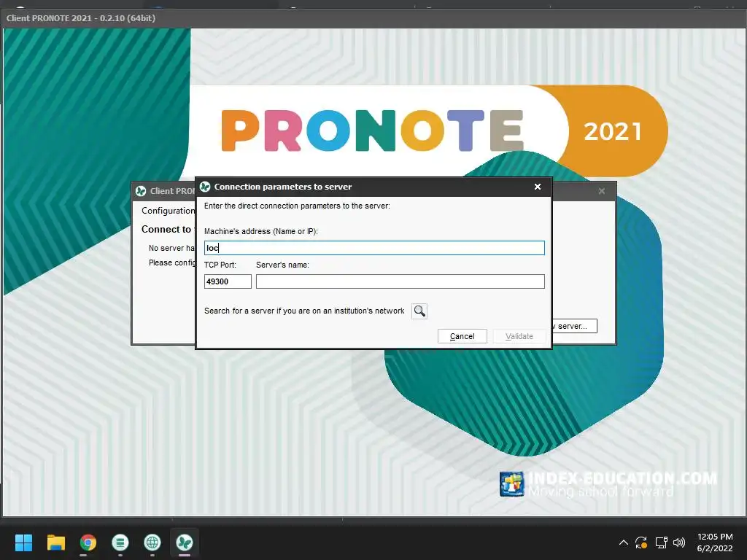Click the Server's name input field
This screenshot has height=560, width=747.
pos(400,281)
